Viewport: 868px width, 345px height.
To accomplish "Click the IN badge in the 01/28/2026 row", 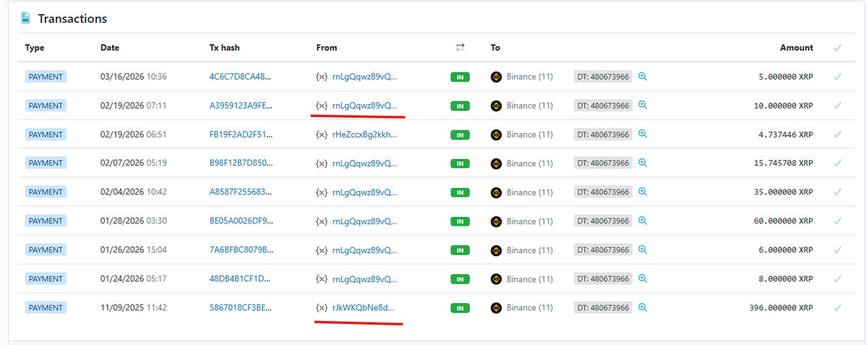I will (460, 221).
